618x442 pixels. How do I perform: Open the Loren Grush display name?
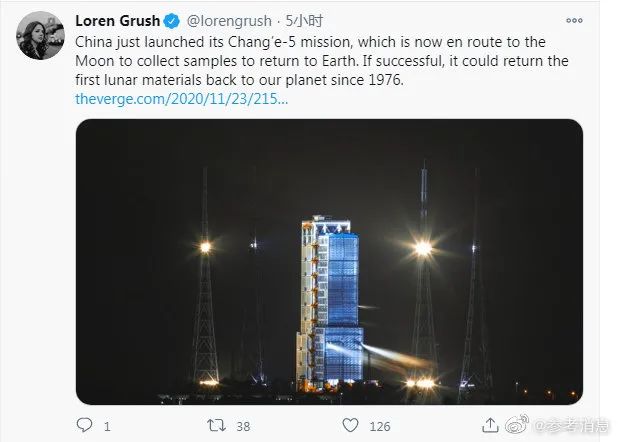pos(118,20)
